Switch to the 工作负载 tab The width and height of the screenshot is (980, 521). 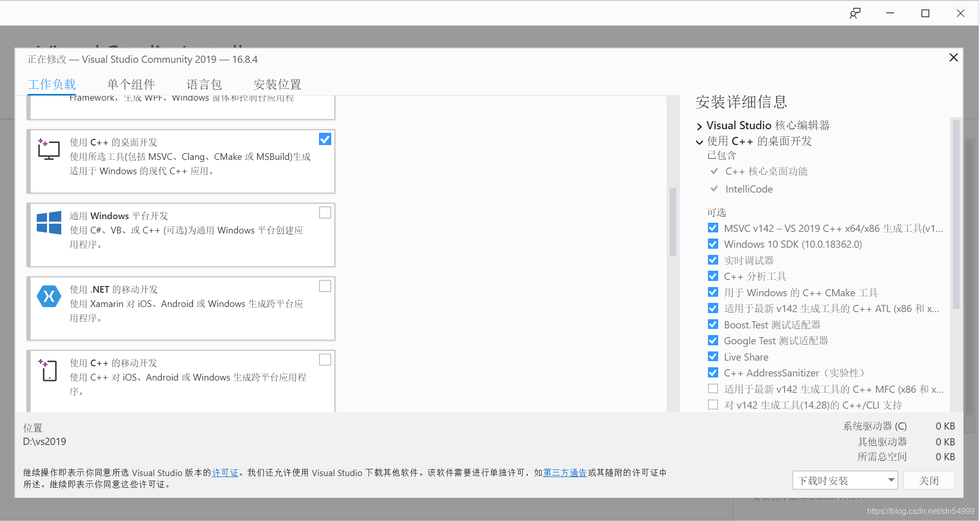point(52,84)
